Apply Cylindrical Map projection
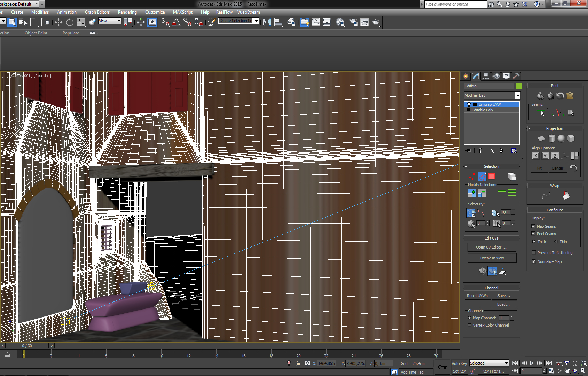 [x=551, y=139]
